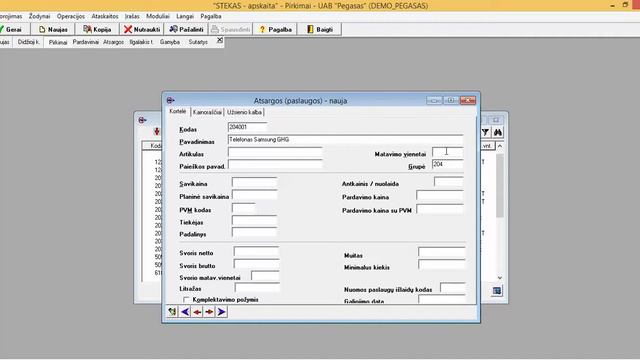Click the Svoris netto input field

point(257,251)
